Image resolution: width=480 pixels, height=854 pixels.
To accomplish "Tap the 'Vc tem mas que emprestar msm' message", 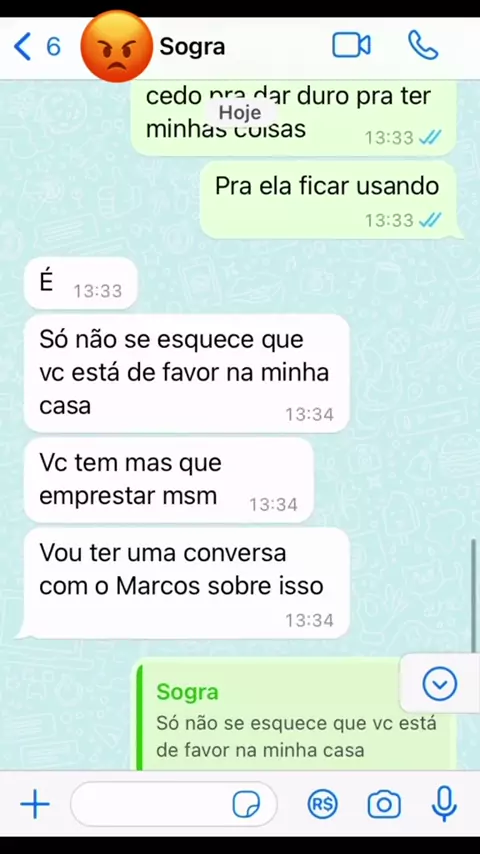I will point(168,480).
